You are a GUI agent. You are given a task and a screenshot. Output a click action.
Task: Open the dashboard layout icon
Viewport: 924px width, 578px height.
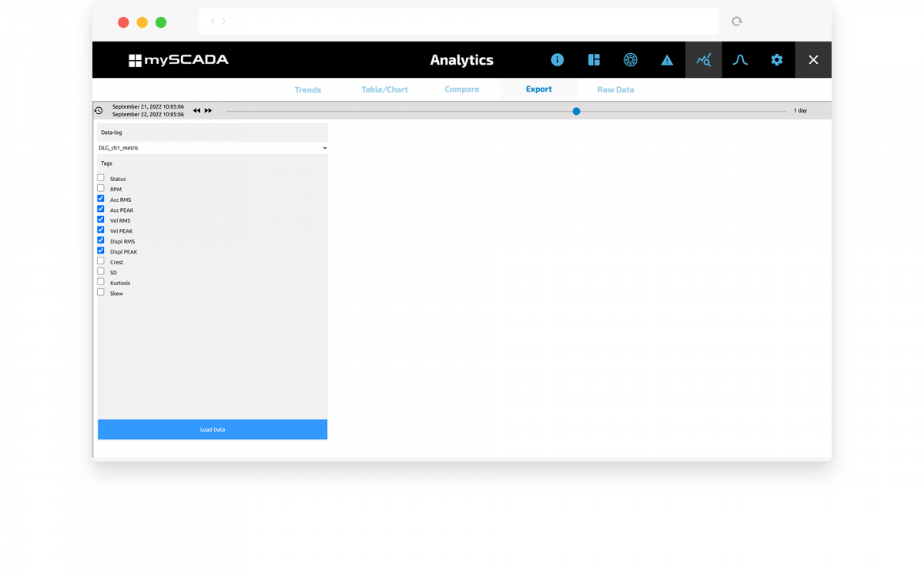594,60
